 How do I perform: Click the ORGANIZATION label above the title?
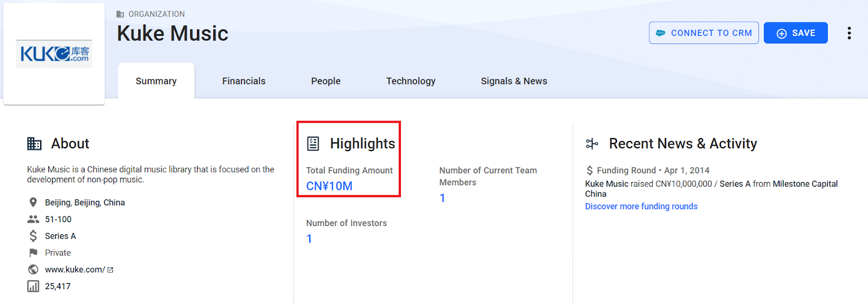(x=157, y=14)
